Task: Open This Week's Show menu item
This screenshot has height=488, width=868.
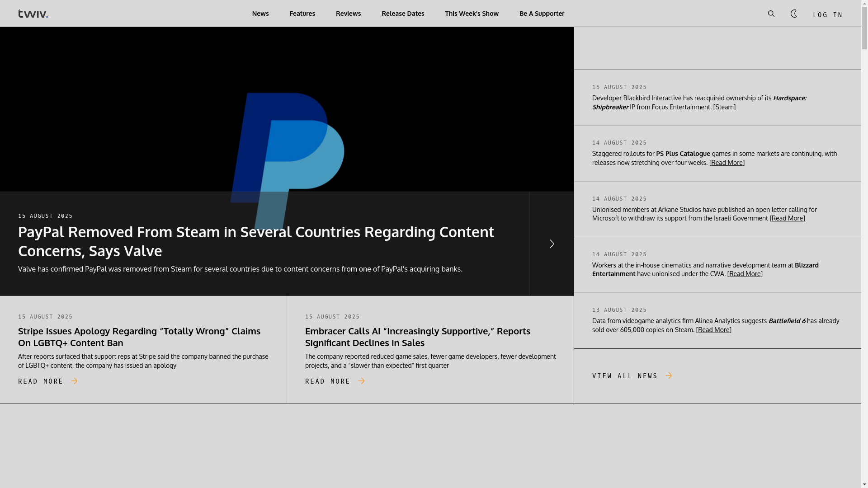Action: click(x=472, y=14)
